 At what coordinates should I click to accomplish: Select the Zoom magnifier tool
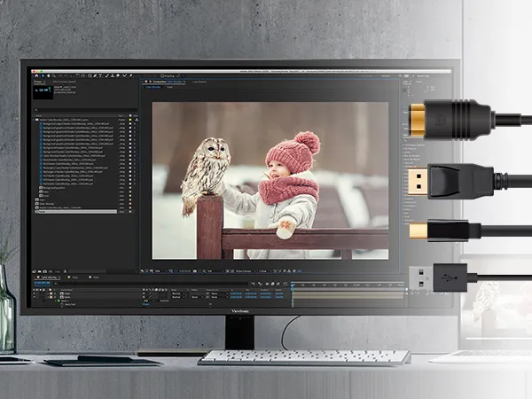point(53,75)
